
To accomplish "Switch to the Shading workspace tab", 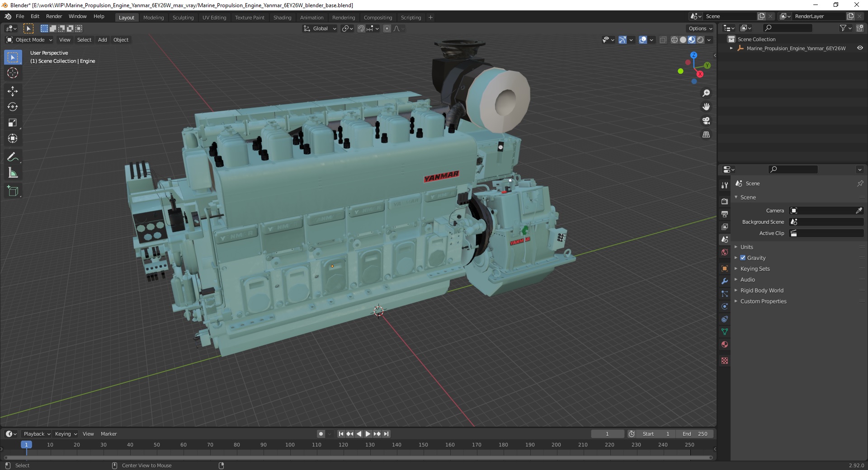I will pos(282,18).
